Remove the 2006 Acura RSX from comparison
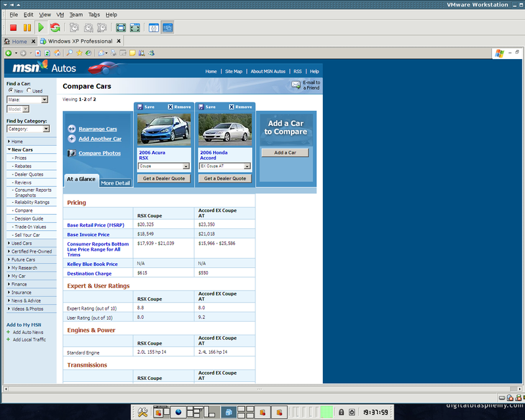Viewport: 525px width, 420px height. (x=179, y=107)
